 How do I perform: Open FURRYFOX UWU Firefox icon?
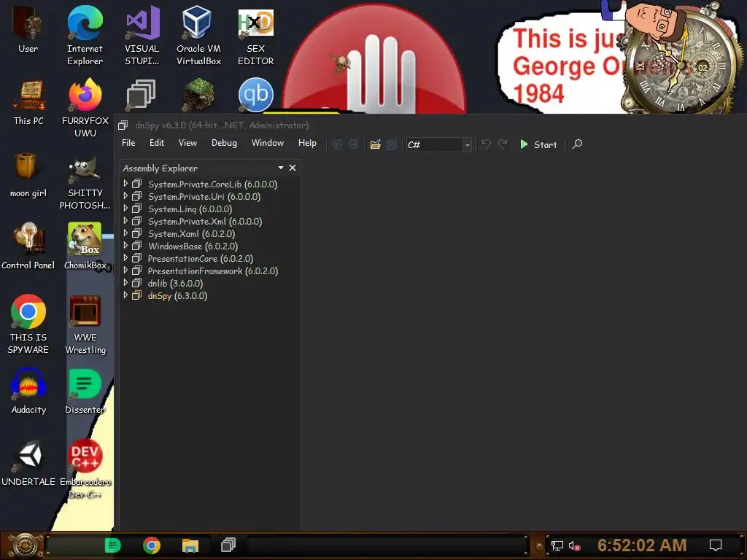[x=85, y=108]
